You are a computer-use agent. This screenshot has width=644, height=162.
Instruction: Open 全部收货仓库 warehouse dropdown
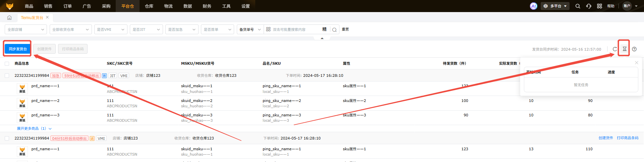pyautogui.click(x=71, y=30)
